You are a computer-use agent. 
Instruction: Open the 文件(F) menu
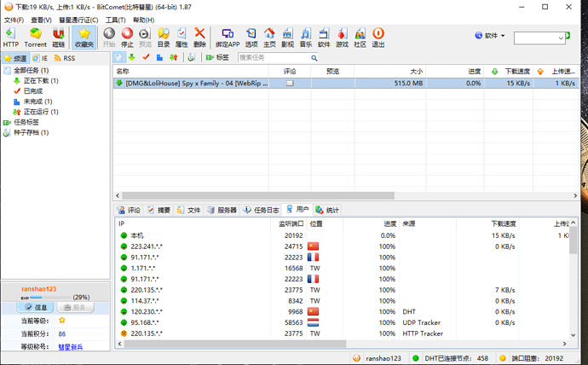(x=14, y=20)
